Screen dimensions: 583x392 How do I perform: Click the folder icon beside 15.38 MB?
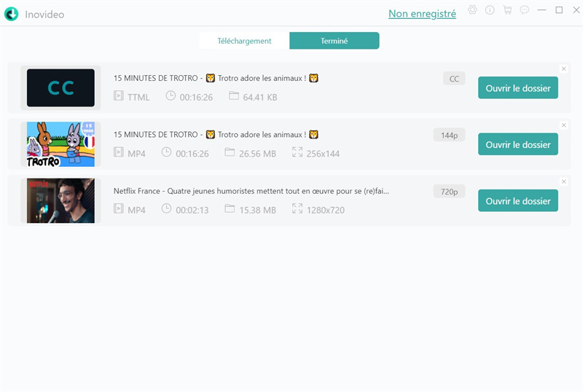tap(230, 208)
